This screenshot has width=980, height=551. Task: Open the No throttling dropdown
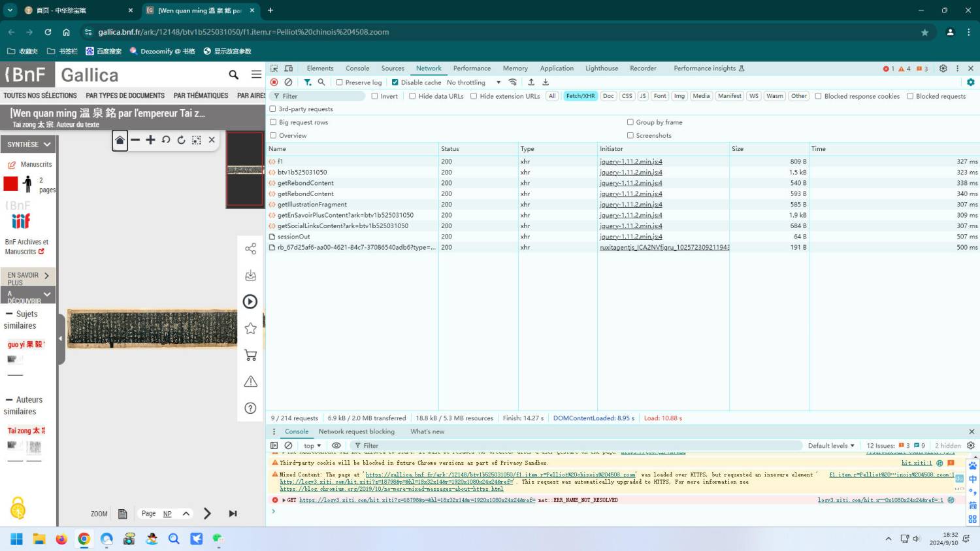474,82
